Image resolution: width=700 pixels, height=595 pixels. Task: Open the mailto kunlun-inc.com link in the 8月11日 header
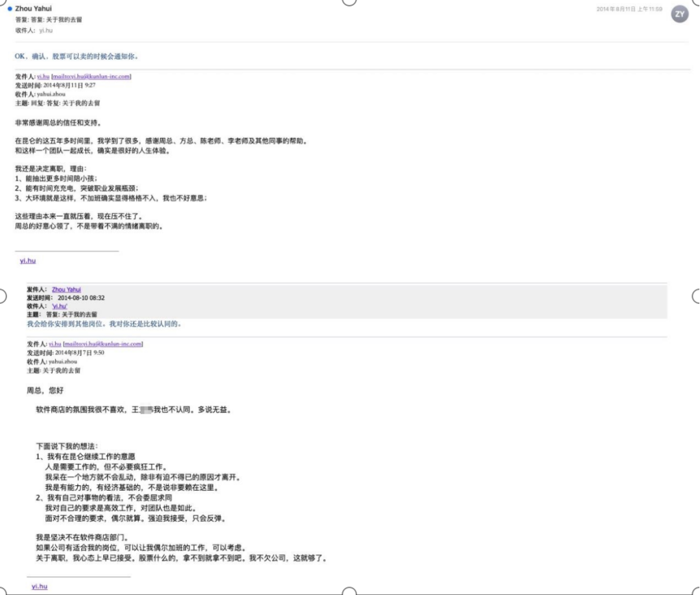pos(91,76)
